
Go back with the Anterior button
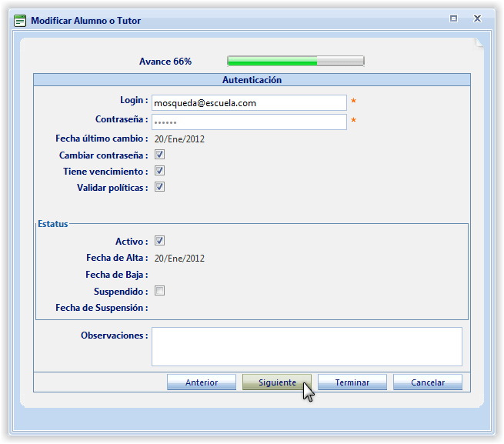pos(202,382)
